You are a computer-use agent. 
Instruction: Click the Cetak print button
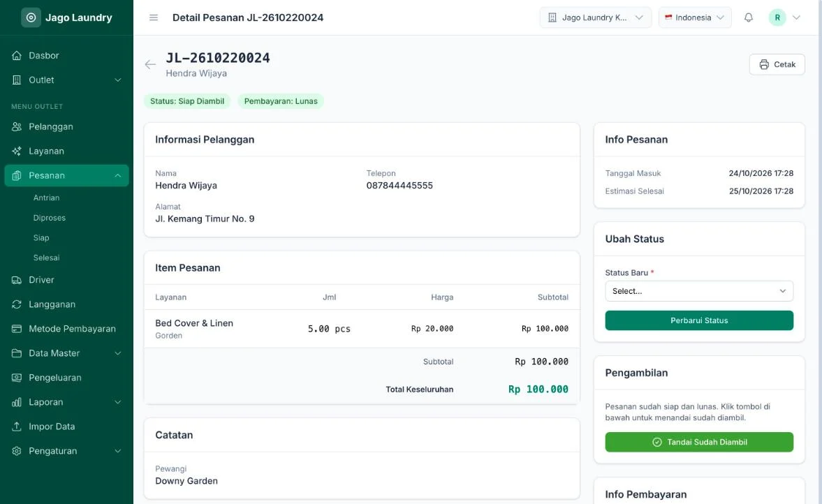[777, 64]
